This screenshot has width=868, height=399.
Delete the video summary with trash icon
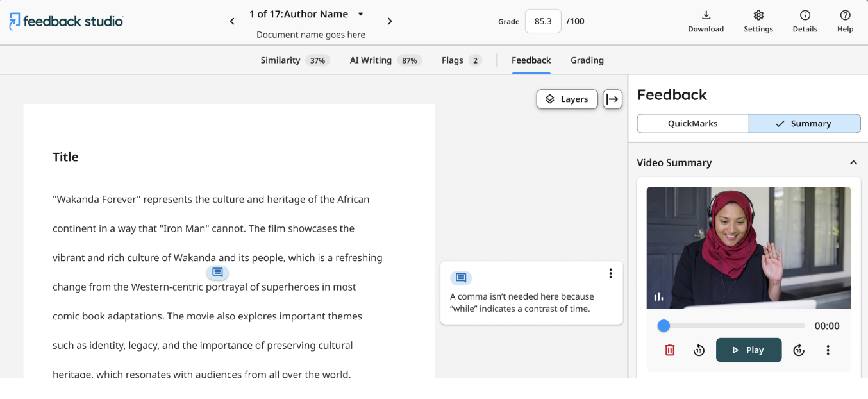tap(669, 350)
